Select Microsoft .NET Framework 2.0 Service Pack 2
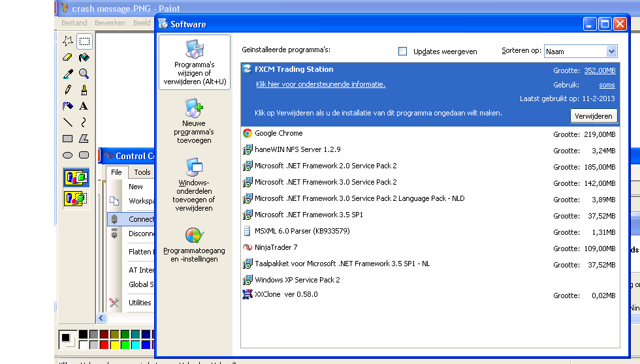The image size is (640, 364). coord(430,166)
